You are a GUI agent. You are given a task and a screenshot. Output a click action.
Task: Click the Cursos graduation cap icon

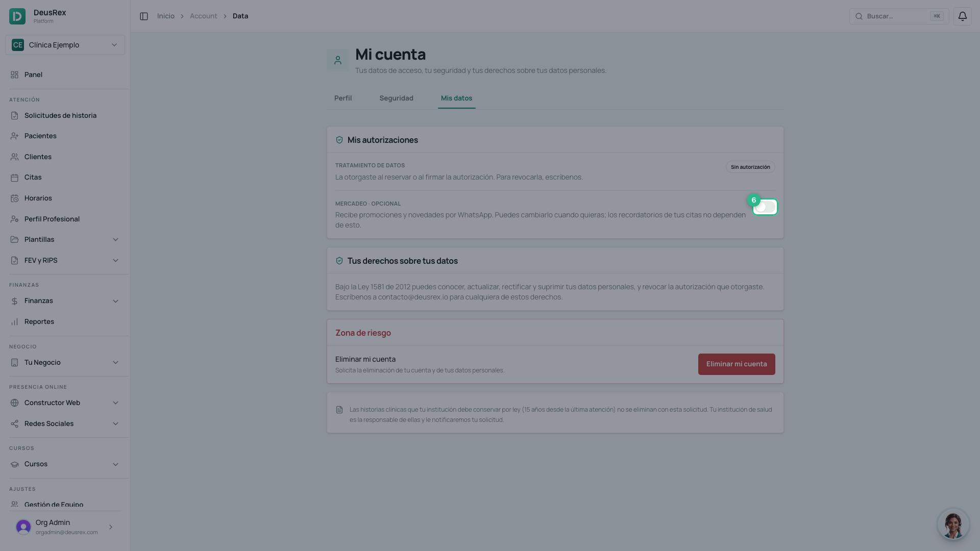(14, 464)
